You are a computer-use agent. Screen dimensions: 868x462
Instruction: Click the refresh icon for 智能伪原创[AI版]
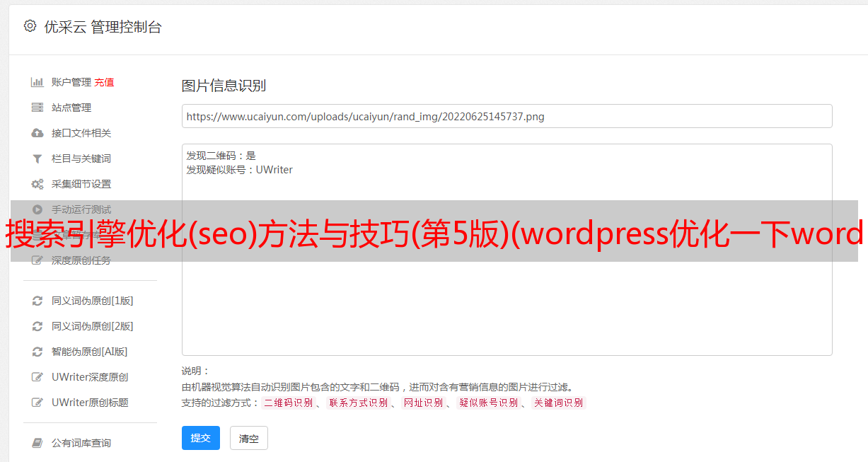click(x=37, y=352)
